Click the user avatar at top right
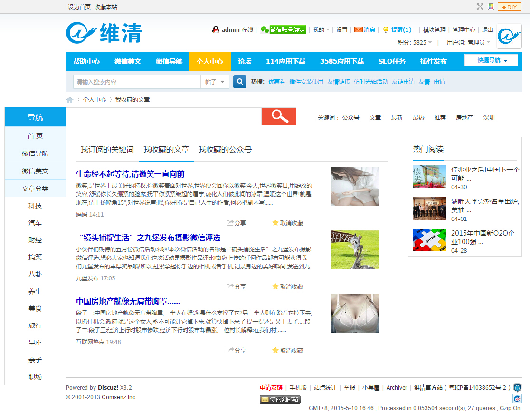 (x=509, y=36)
